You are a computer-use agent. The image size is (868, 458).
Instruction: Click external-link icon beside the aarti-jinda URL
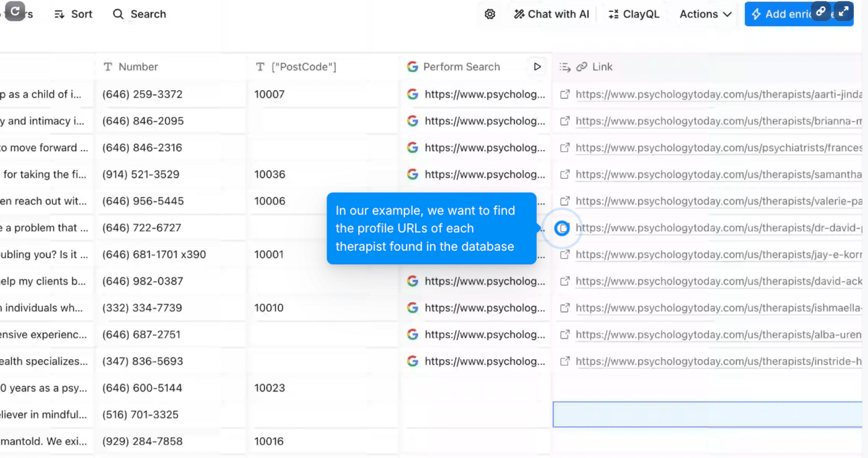(x=565, y=94)
